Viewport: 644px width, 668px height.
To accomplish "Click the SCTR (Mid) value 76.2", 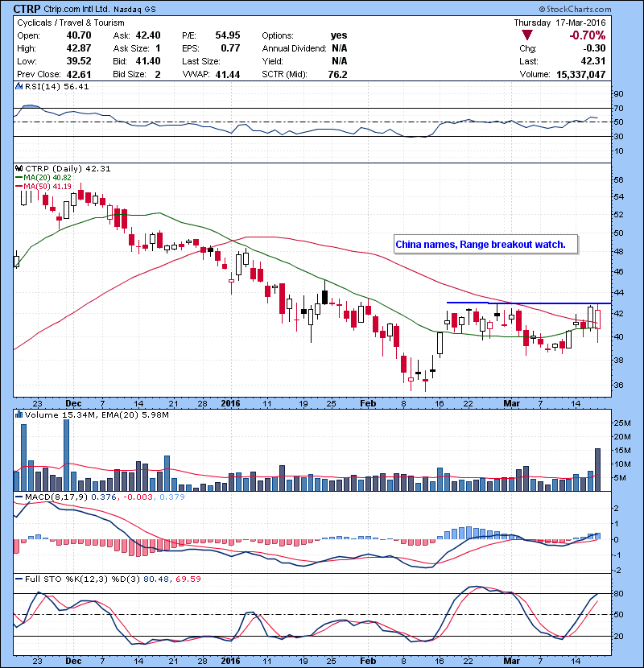I will 337,75.
